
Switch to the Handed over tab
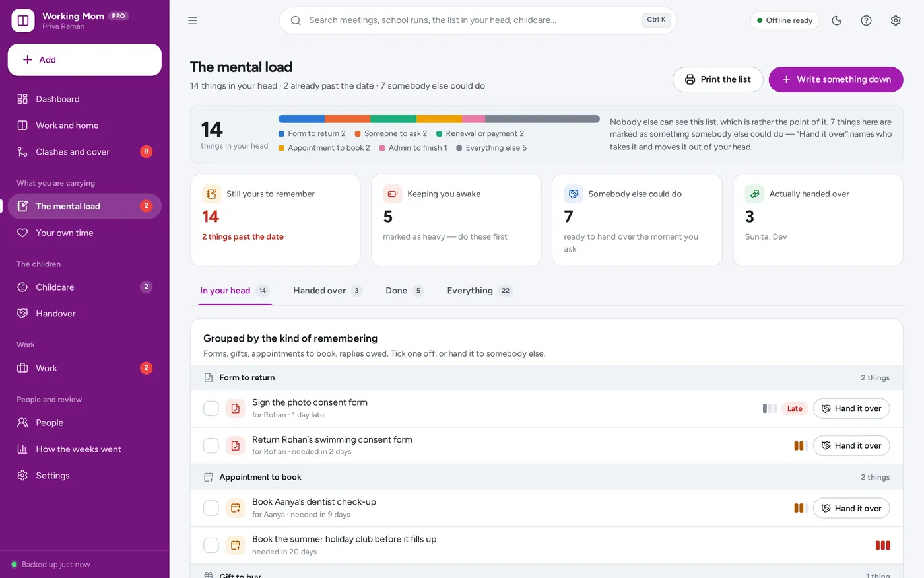pyautogui.click(x=328, y=291)
